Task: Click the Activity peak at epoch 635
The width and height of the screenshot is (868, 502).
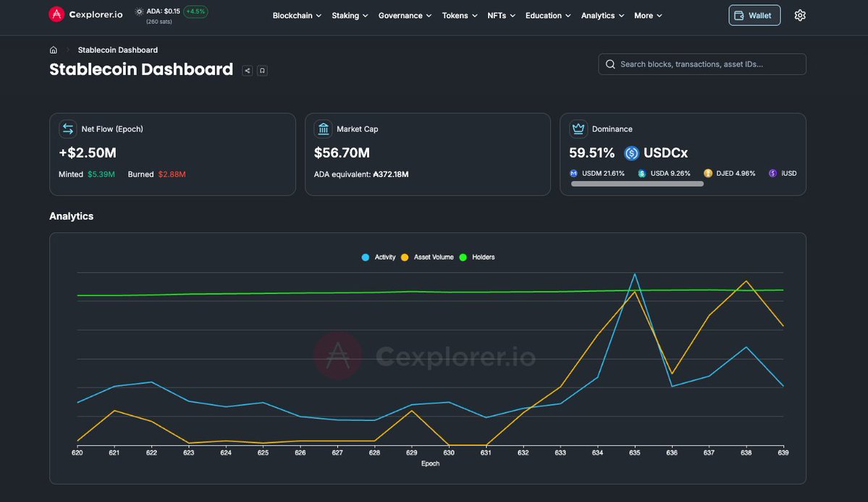Action: point(634,274)
